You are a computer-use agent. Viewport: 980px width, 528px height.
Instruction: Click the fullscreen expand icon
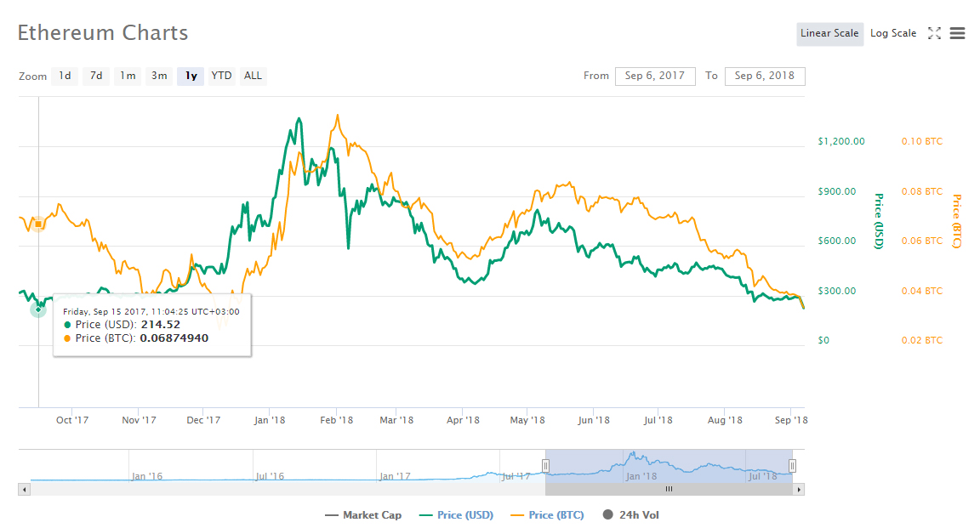coord(934,33)
